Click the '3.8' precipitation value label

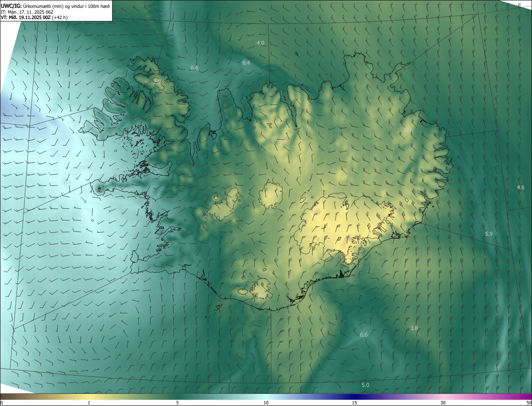[x=414, y=328]
